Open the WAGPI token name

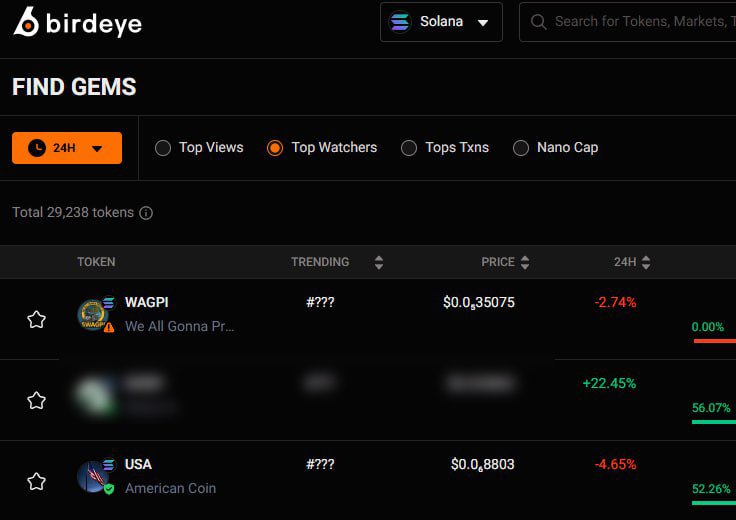tap(146, 302)
